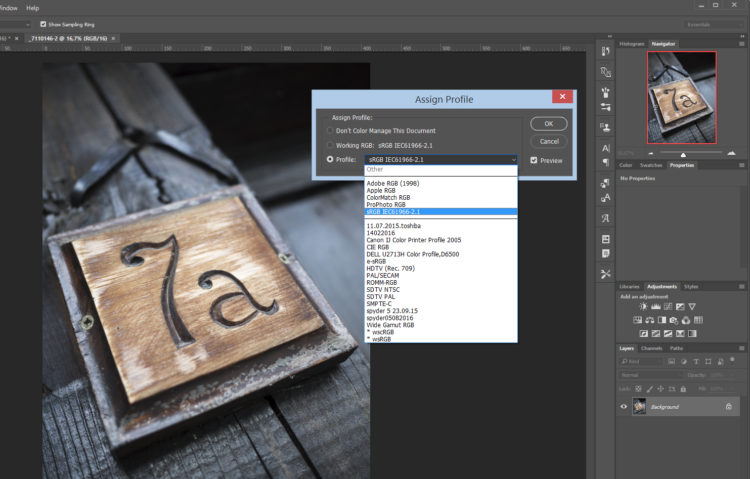Click the Navigator zoom slider
750x479 pixels.
click(x=683, y=154)
